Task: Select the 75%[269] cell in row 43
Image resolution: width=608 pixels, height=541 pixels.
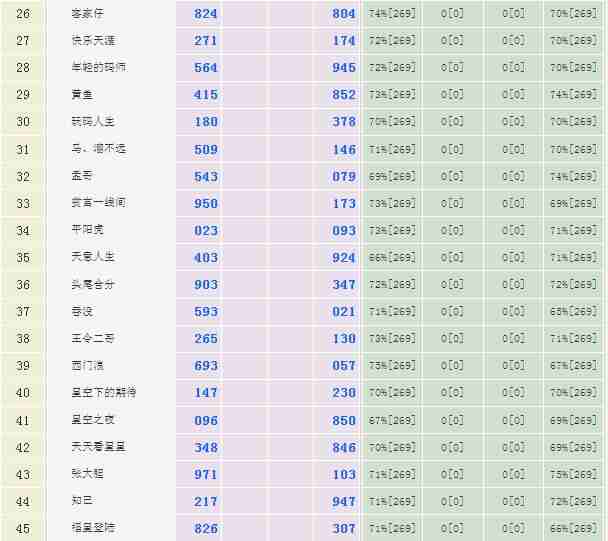Action: pyautogui.click(x=574, y=474)
